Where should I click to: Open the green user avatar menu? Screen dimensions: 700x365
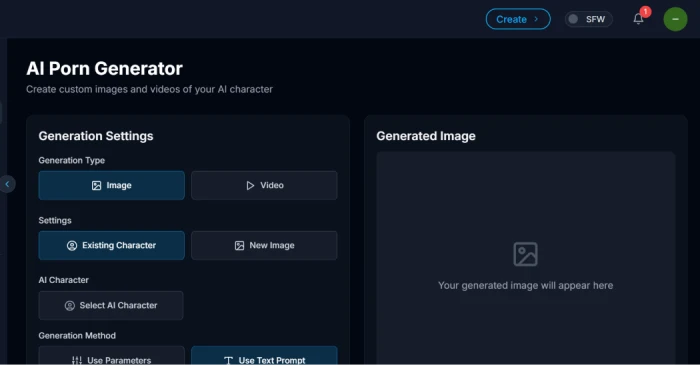click(x=675, y=19)
